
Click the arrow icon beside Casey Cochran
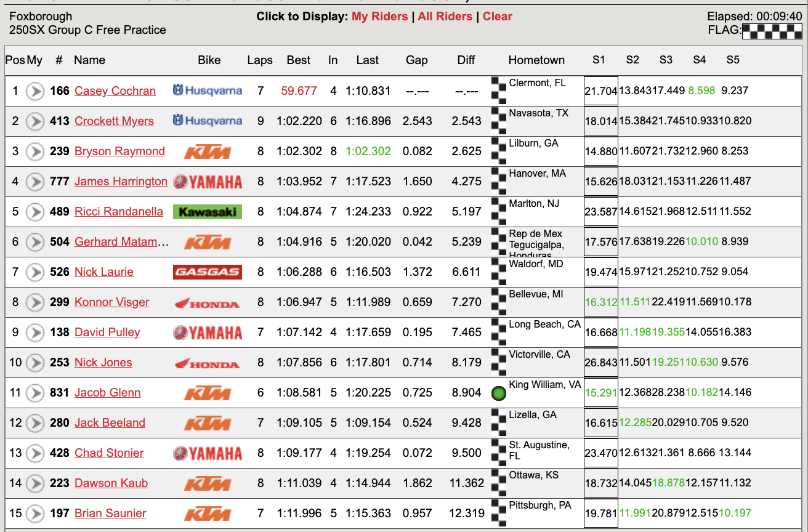(35, 91)
